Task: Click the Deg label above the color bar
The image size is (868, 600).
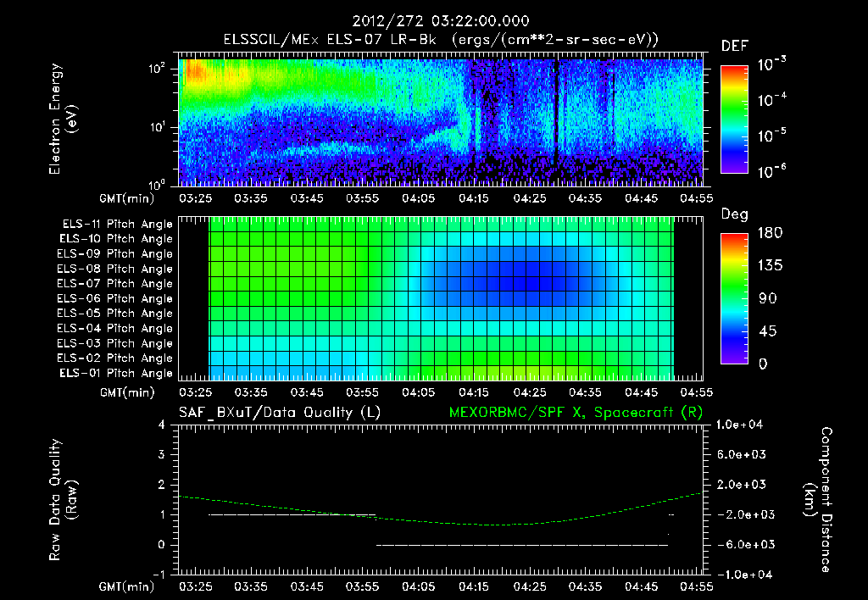Action: coord(735,214)
